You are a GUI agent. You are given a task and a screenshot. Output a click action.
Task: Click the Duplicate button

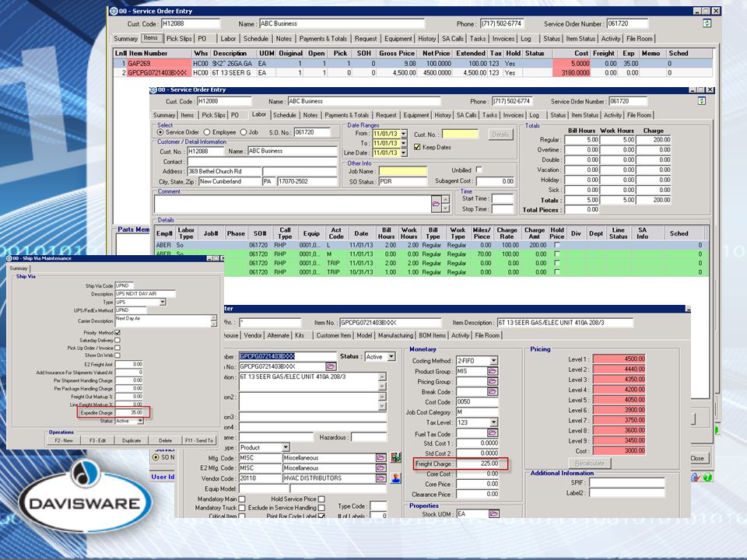pos(132,440)
